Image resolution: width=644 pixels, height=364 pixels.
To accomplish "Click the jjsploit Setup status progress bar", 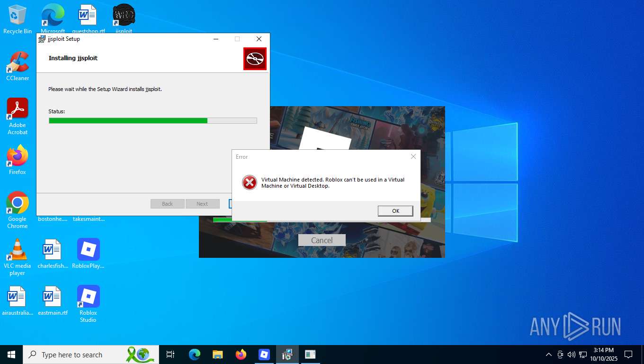I will point(153,120).
